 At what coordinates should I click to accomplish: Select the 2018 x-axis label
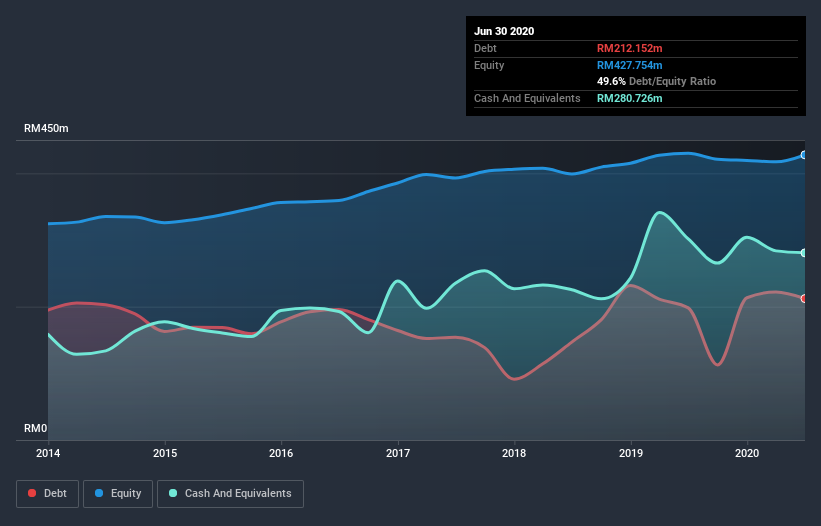514,453
